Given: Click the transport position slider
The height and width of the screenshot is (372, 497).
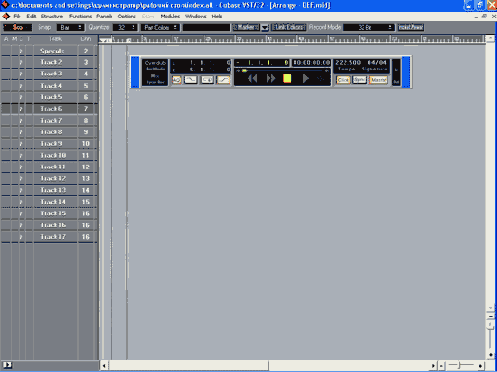Looking at the screenshot, I should (x=282, y=71).
